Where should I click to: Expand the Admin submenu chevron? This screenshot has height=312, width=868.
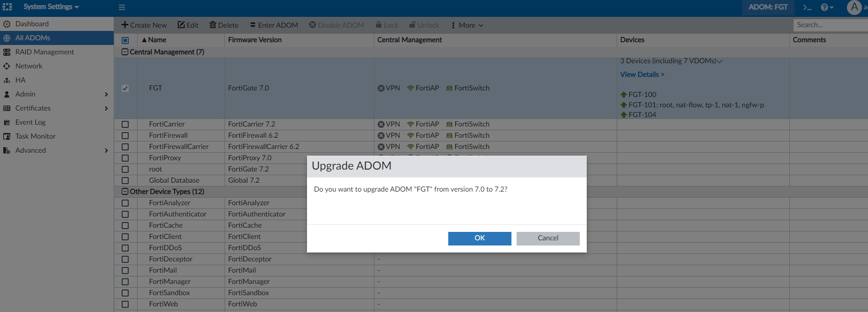(106, 94)
